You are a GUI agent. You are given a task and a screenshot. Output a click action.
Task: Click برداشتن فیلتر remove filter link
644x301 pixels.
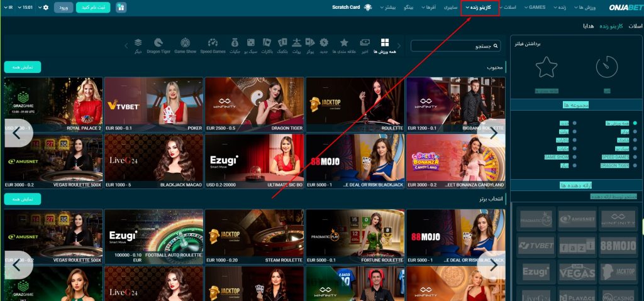click(x=528, y=43)
